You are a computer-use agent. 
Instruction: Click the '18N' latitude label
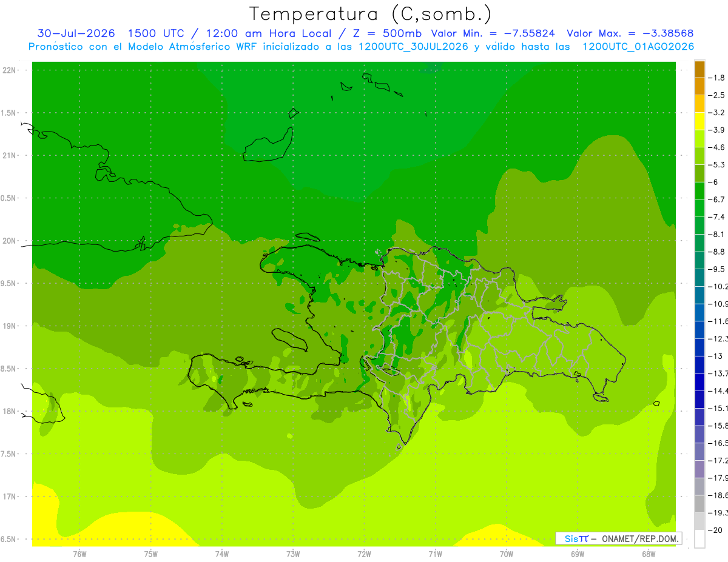pos(8,411)
